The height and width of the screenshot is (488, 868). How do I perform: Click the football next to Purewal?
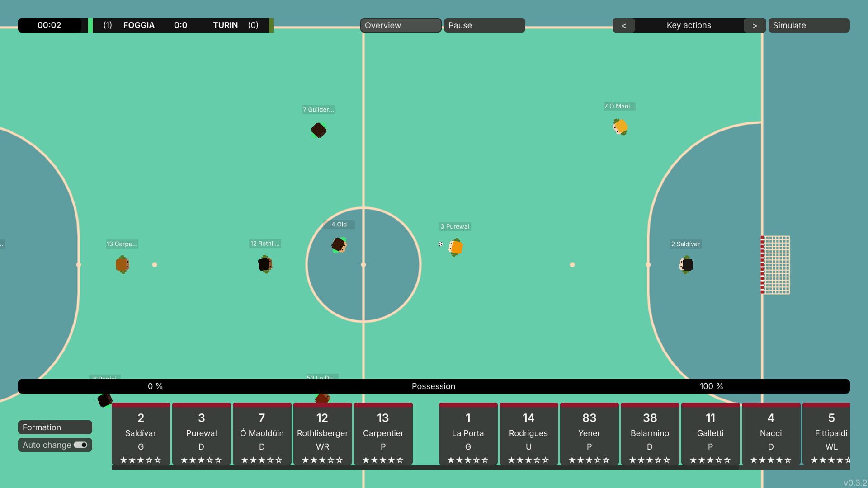point(441,244)
